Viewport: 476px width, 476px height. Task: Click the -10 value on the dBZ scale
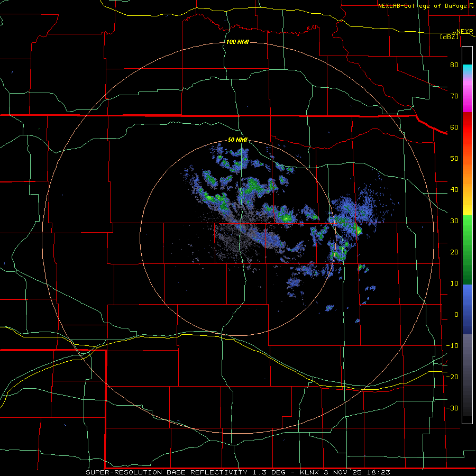pyautogui.click(x=452, y=346)
